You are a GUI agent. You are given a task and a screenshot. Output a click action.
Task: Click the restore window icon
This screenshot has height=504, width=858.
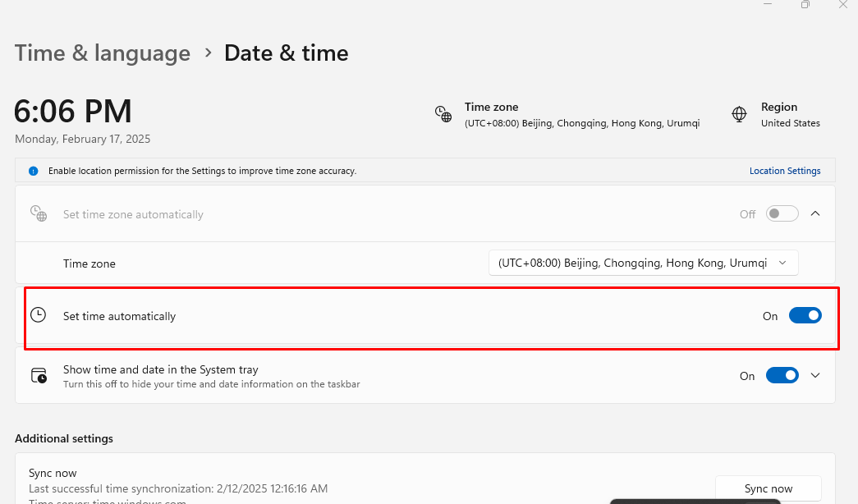coord(805,4)
